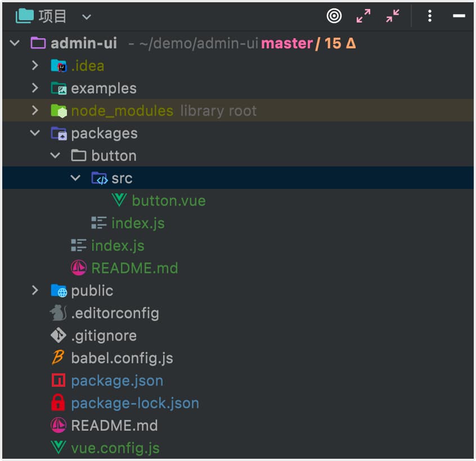Expand the node_modules folder
Viewport: 476px width, 461px height.
coord(35,110)
